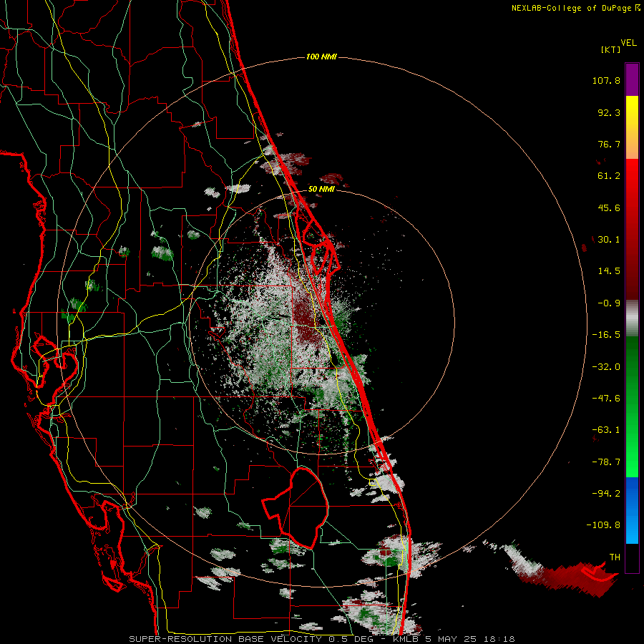Select the 14.5 scale value
Screen dimensions: 644x644
pyautogui.click(x=609, y=271)
